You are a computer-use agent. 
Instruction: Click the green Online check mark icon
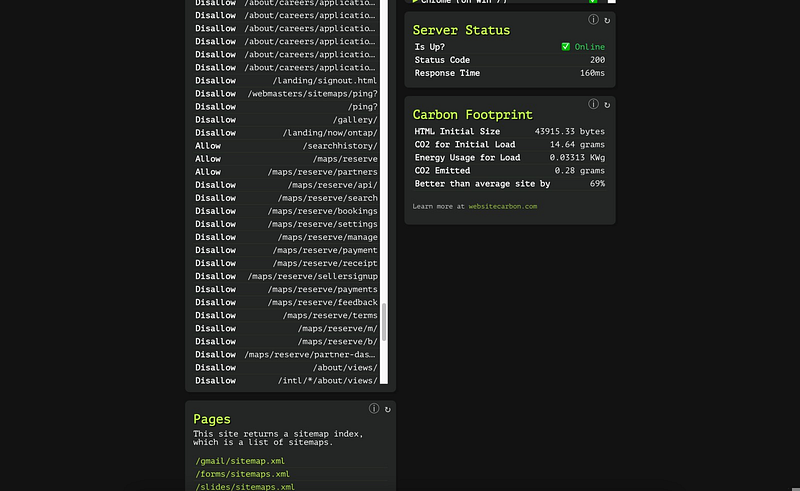[565, 46]
